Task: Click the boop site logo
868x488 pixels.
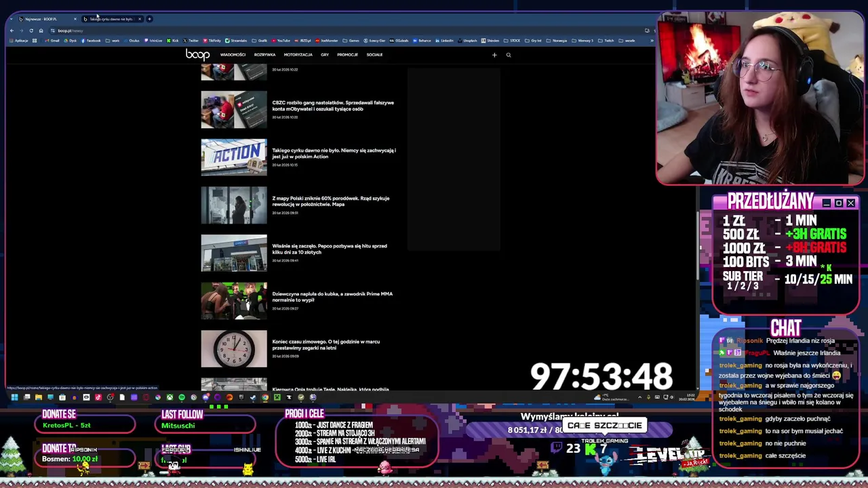Action: [197, 55]
